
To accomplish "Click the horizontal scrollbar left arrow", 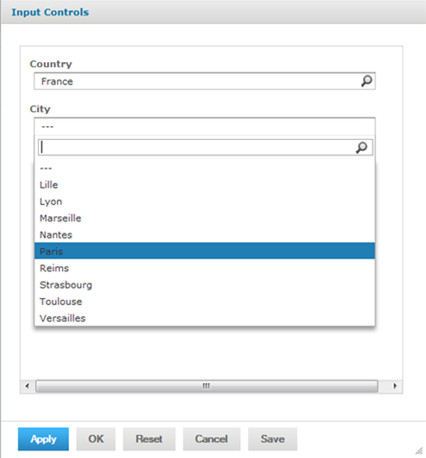I will point(27,386).
